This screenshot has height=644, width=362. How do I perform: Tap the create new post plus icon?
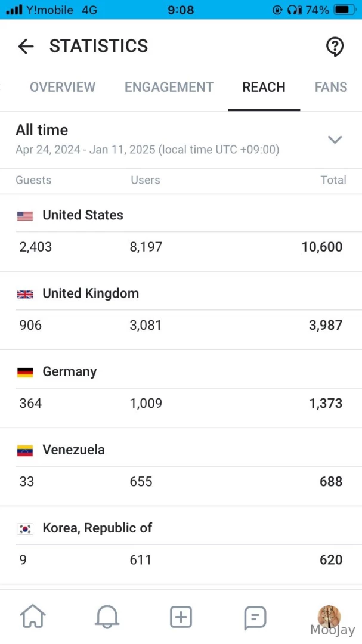(181, 617)
